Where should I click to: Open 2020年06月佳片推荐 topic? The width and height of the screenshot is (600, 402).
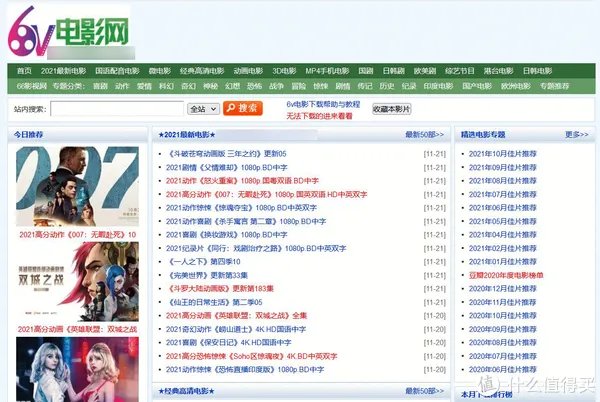point(503,369)
